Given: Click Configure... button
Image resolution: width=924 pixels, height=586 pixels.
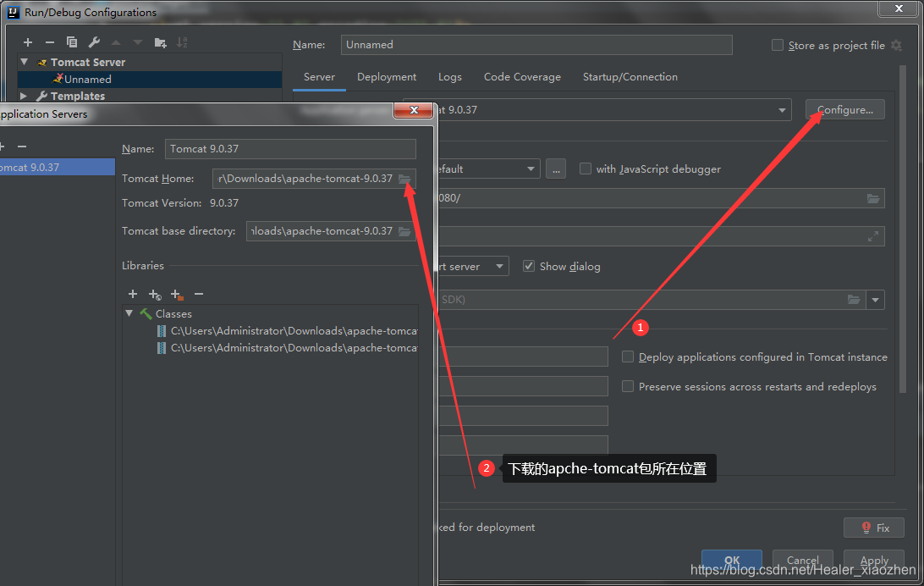Looking at the screenshot, I should pos(845,109).
